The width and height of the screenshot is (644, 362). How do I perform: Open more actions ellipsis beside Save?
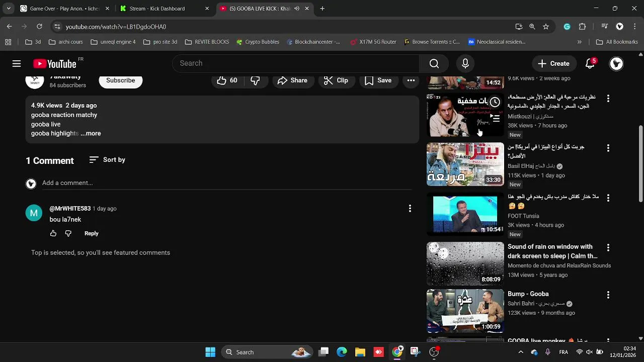click(x=411, y=80)
